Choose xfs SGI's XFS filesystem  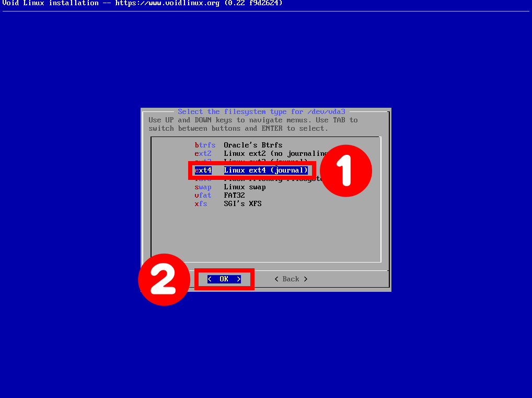point(228,204)
